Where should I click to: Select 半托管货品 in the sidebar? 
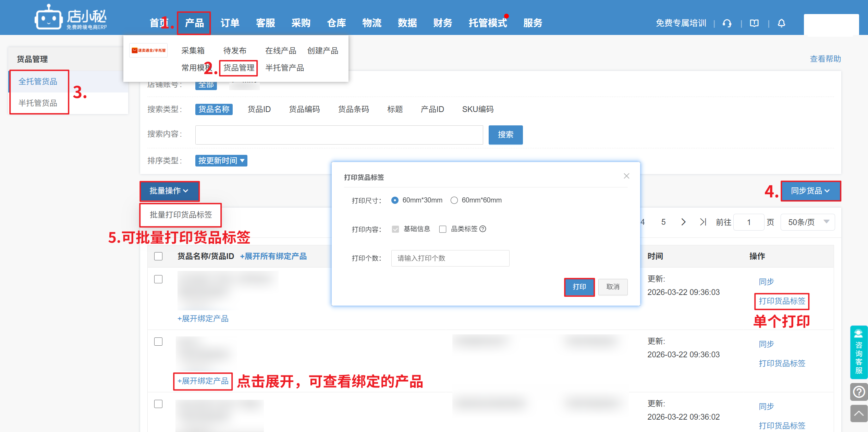tap(38, 103)
